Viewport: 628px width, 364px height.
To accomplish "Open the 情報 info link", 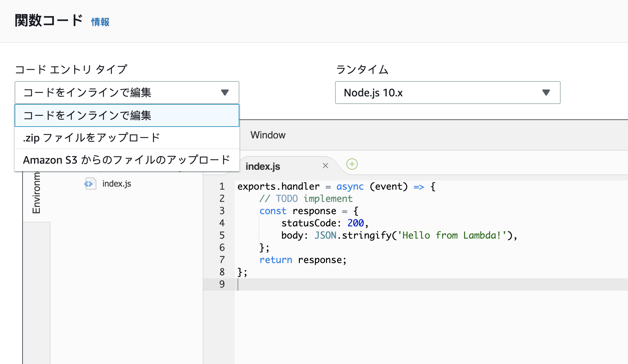I will click(100, 22).
